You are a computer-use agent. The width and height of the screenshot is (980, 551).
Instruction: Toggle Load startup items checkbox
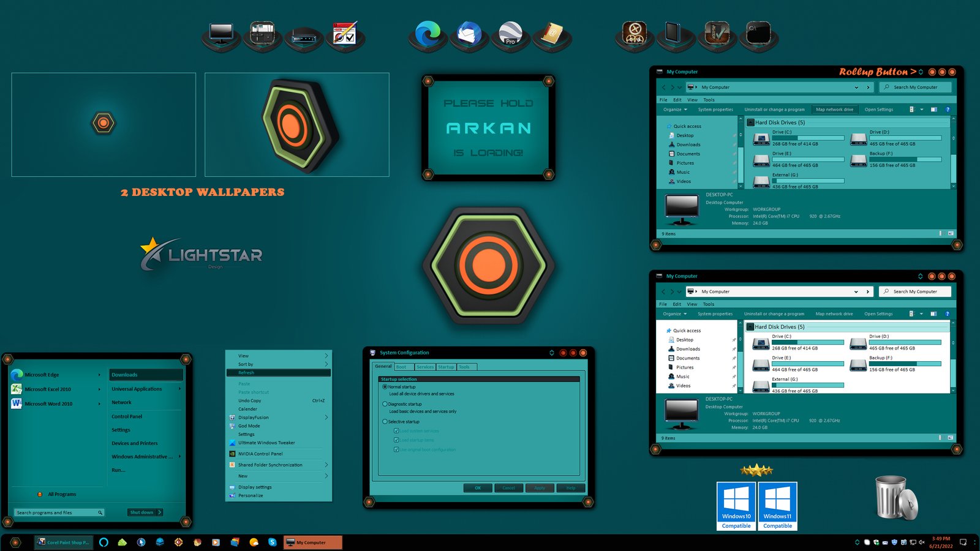tap(396, 440)
